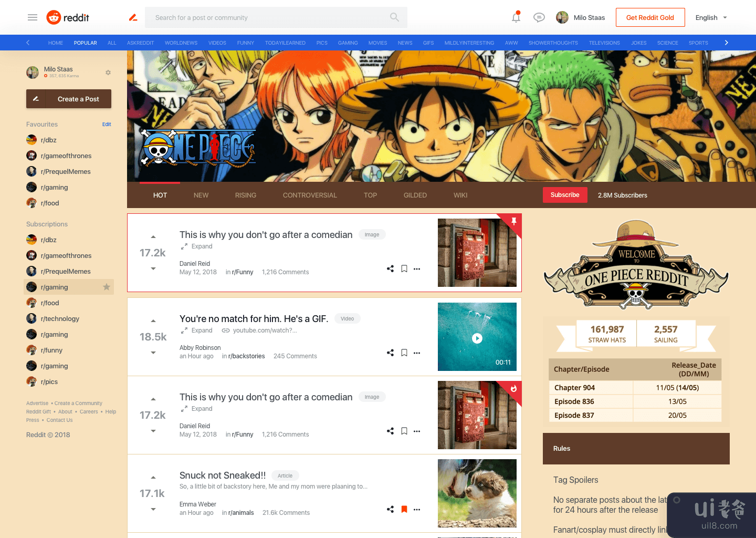
Task: Open the notifications bell
Action: click(516, 17)
